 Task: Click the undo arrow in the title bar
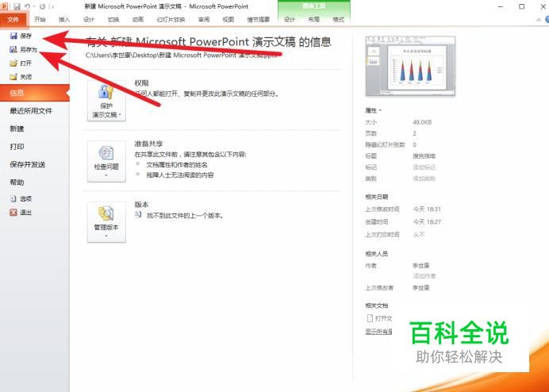(27, 6)
